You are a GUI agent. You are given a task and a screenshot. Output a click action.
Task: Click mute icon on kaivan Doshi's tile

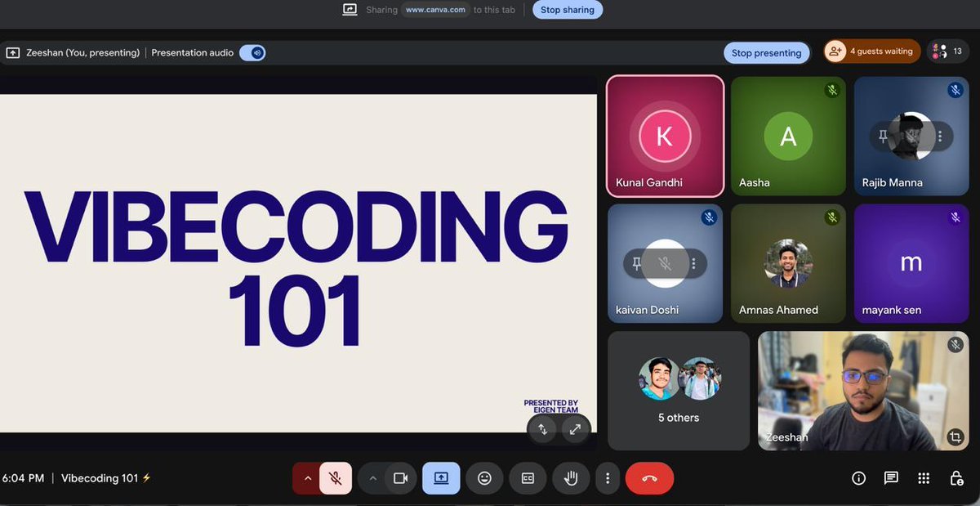click(666, 263)
